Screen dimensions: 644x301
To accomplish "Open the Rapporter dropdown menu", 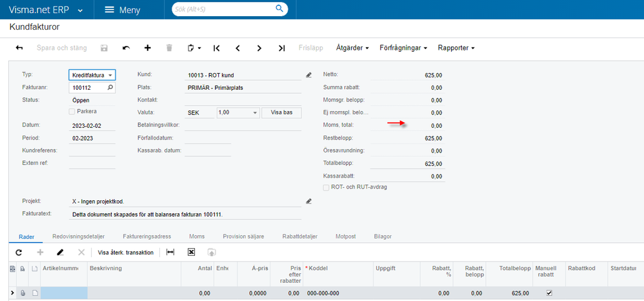I will click(456, 48).
